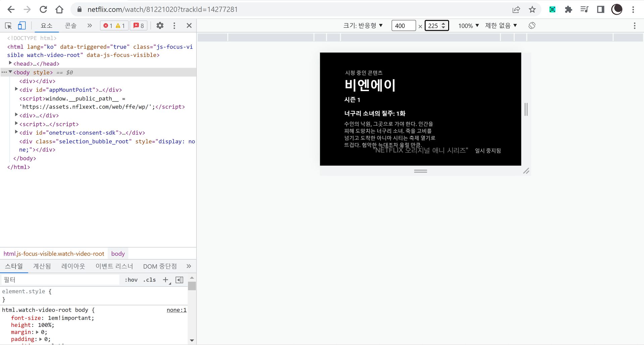Expand the collapsed script node

pos(16,123)
